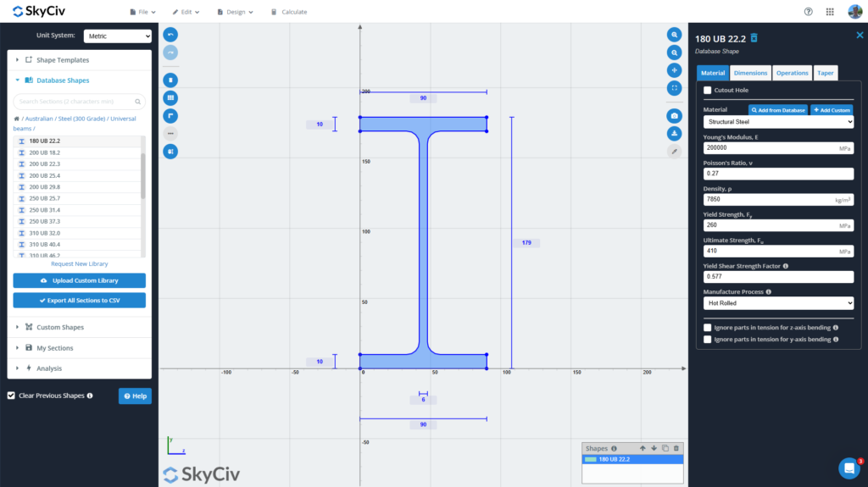Image resolution: width=868 pixels, height=487 pixels.
Task: Select the Material tab
Action: pyautogui.click(x=712, y=73)
